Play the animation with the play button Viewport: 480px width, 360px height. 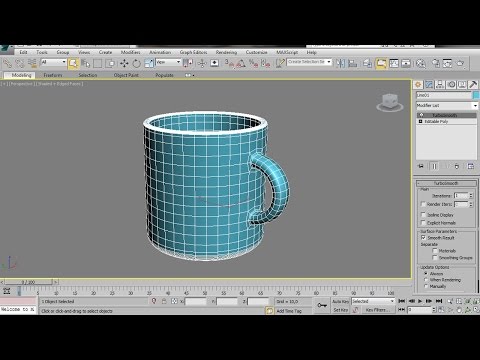tap(420, 301)
